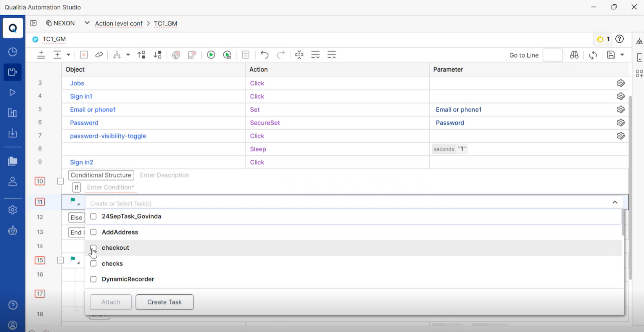
Task: Click the task list vertical scrollbar
Action: tap(623, 223)
